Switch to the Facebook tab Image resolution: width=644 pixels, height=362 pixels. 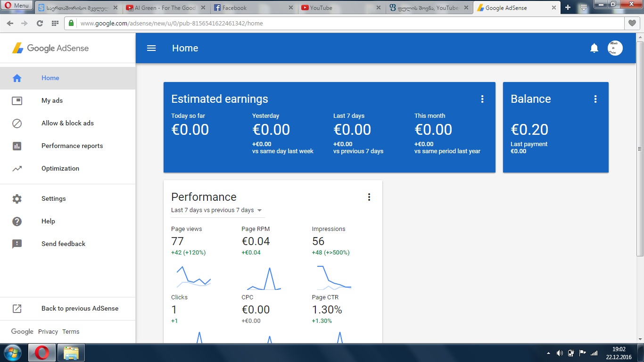click(x=250, y=8)
